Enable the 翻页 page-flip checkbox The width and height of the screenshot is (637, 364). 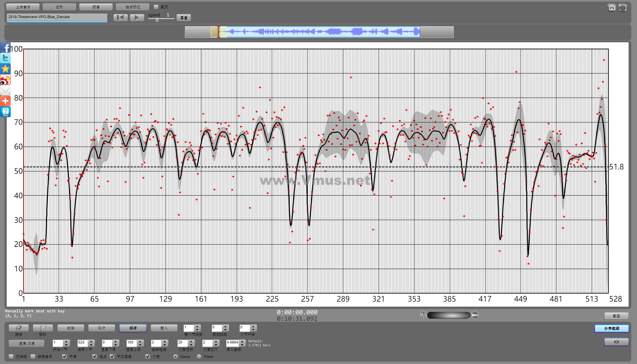[x=156, y=7]
